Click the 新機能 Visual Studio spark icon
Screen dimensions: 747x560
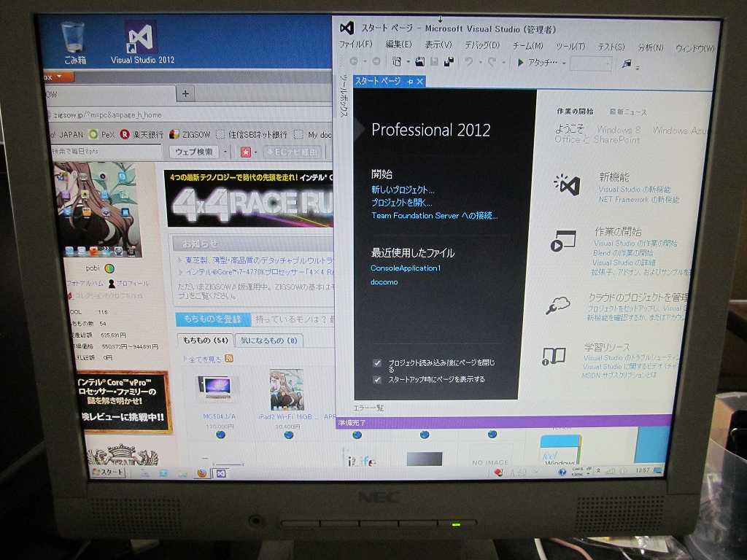click(x=567, y=184)
